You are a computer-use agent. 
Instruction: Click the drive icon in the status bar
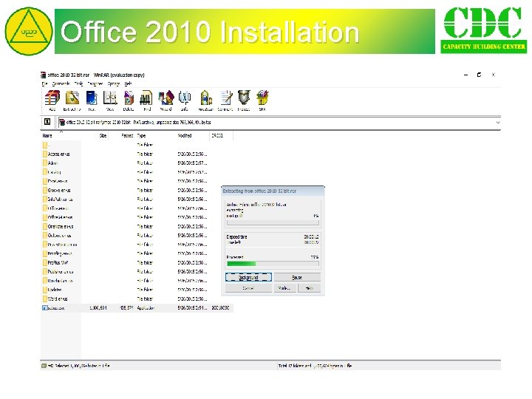tap(44, 366)
